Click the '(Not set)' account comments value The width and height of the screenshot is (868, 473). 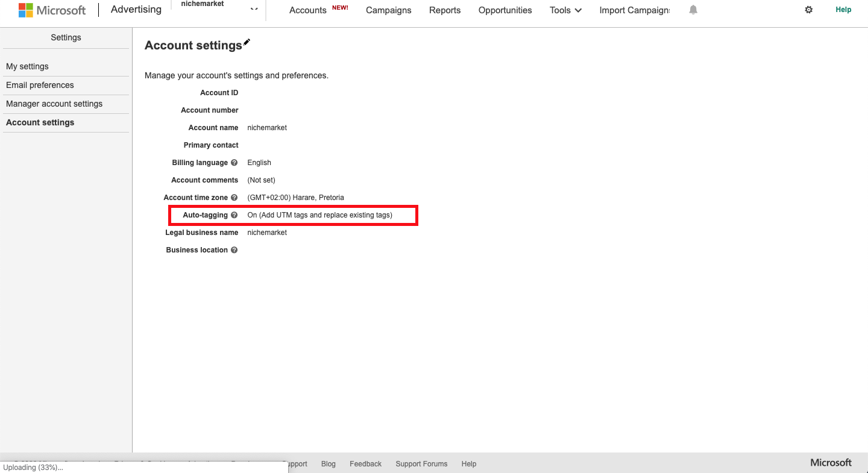pos(261,180)
